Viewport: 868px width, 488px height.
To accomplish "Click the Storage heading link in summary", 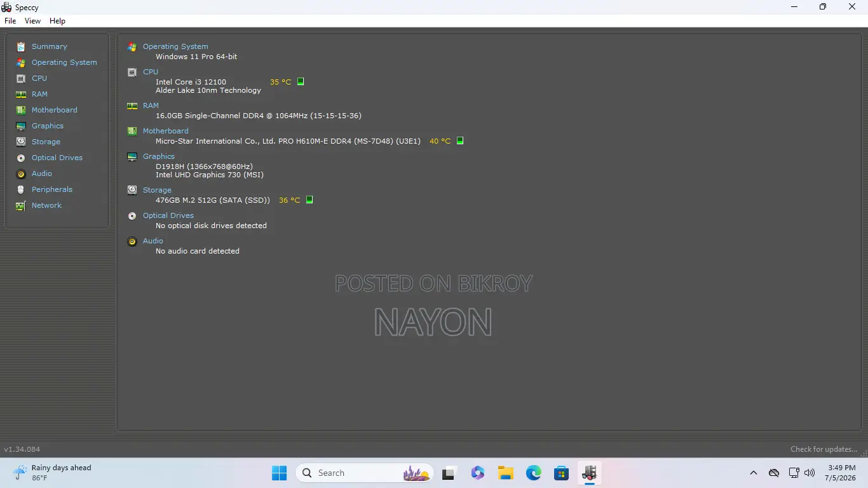I will click(x=157, y=190).
